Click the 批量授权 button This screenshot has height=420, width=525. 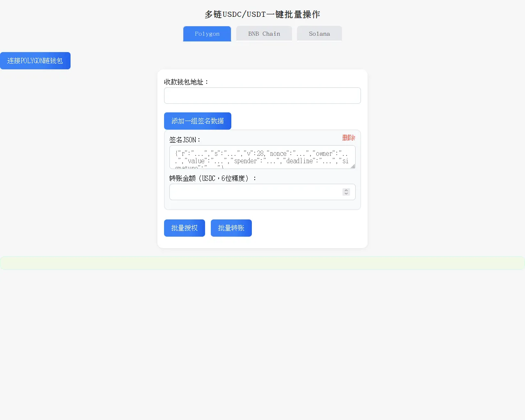[185, 228]
